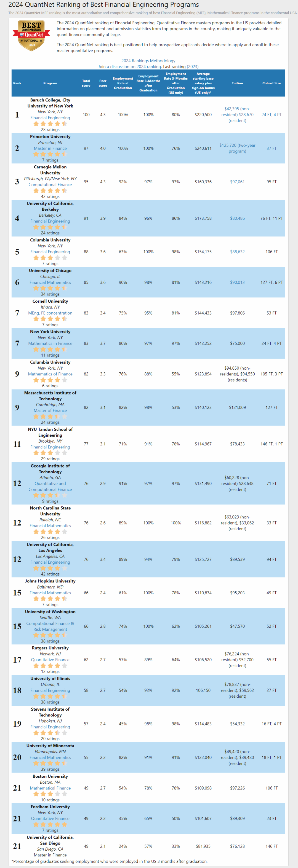
Task: Click the MIT Master of Finance stars
Action: pyautogui.click(x=50, y=416)
